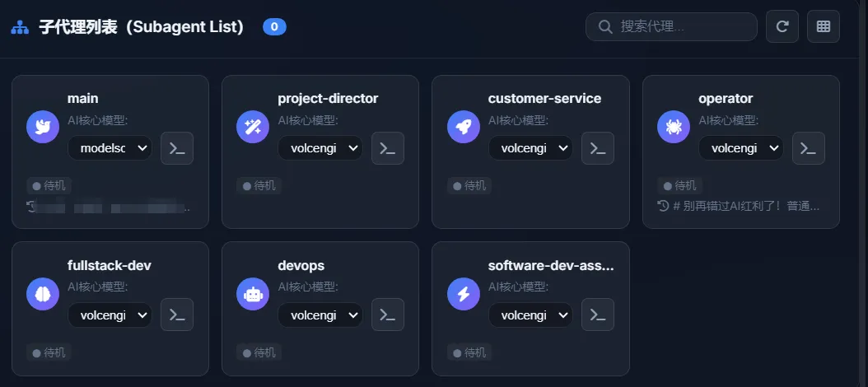Open terminal for devops agent

[x=388, y=315]
